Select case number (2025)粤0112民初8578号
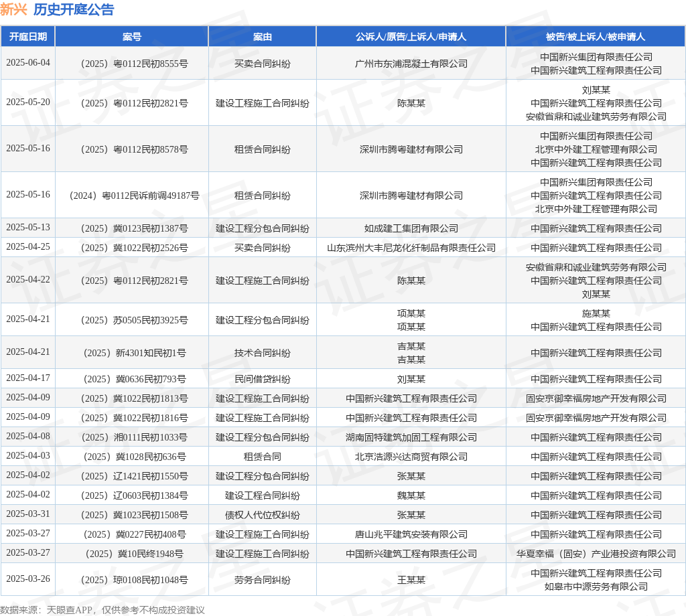The image size is (686, 616). [134, 149]
